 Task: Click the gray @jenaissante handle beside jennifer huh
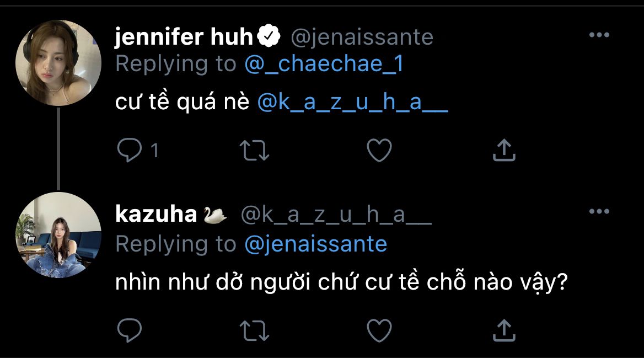click(x=362, y=37)
